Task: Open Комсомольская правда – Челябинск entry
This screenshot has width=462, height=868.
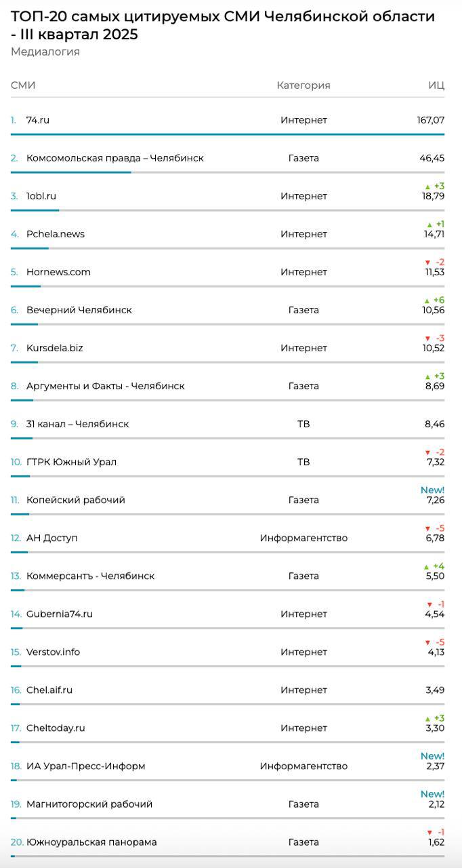Action: (115, 158)
